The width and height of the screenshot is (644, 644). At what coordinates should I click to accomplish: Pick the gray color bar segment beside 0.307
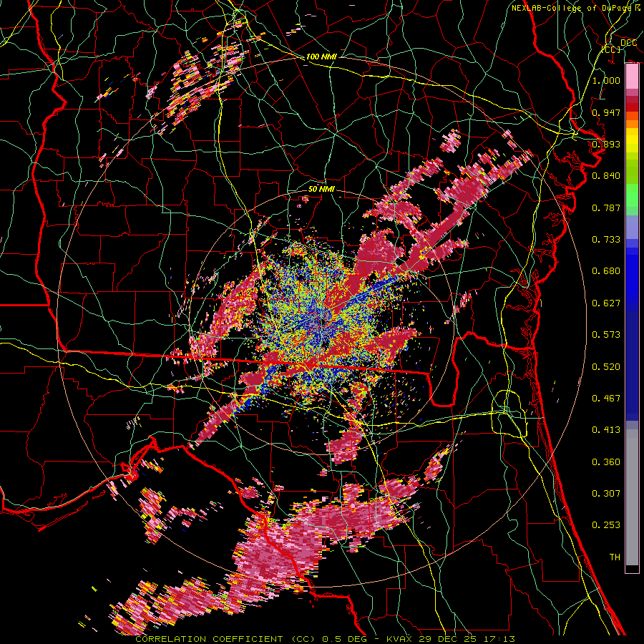[x=632, y=497]
